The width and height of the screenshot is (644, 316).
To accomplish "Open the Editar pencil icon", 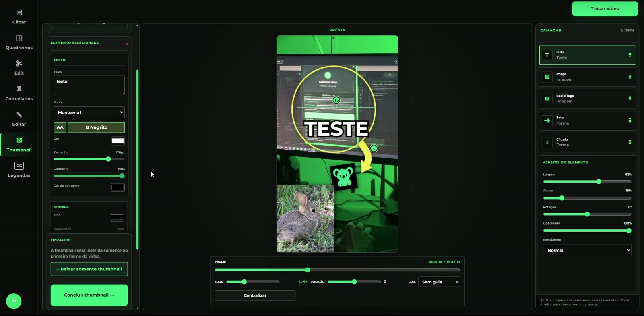I will click(x=19, y=114).
